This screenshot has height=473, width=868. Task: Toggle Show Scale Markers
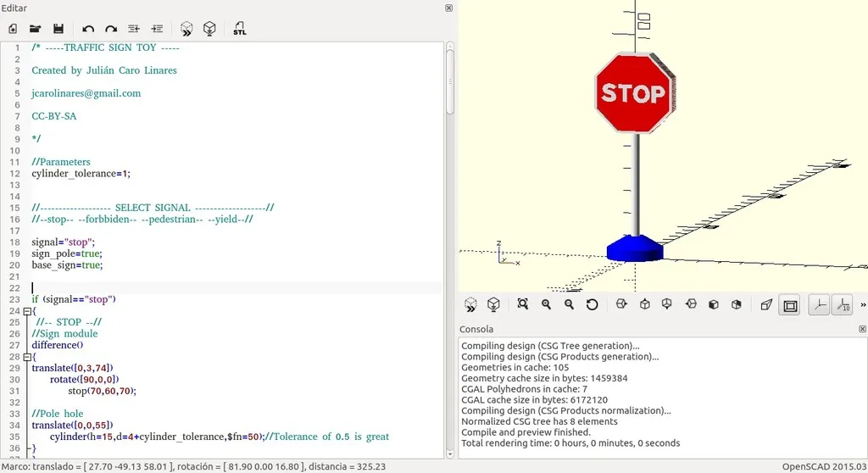point(843,305)
